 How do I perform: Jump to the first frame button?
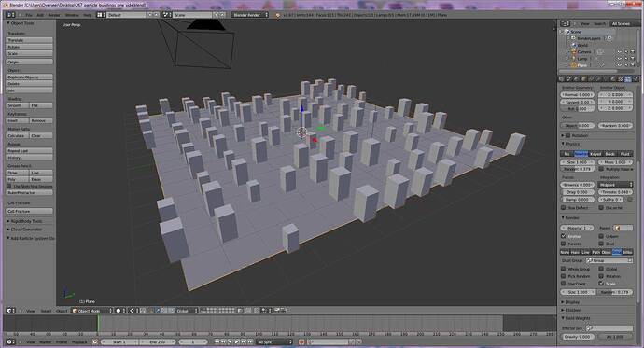[217, 341]
